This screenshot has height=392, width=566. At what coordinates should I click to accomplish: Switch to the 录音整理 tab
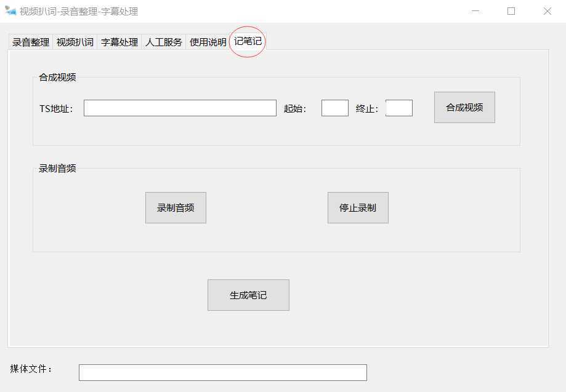pyautogui.click(x=31, y=42)
